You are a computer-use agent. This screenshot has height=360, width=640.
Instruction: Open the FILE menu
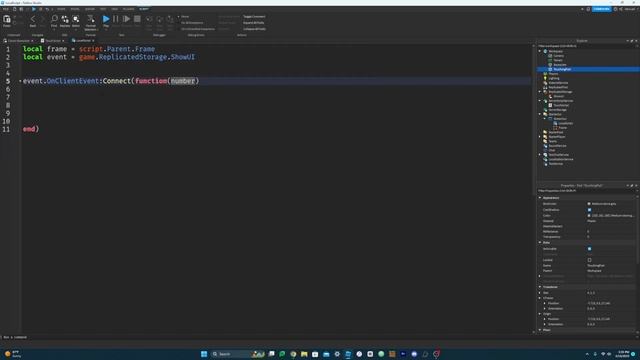click(6, 9)
